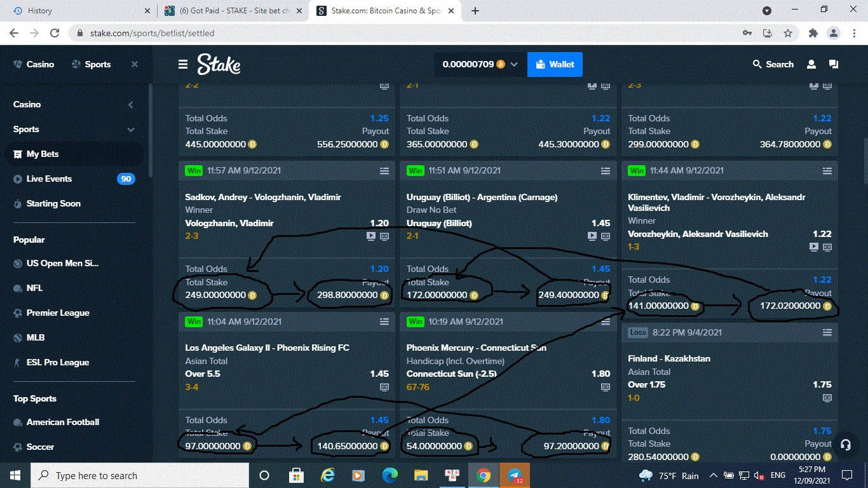Open the Stake hamburger menu
This screenshot has height=488, width=868.
[x=183, y=64]
